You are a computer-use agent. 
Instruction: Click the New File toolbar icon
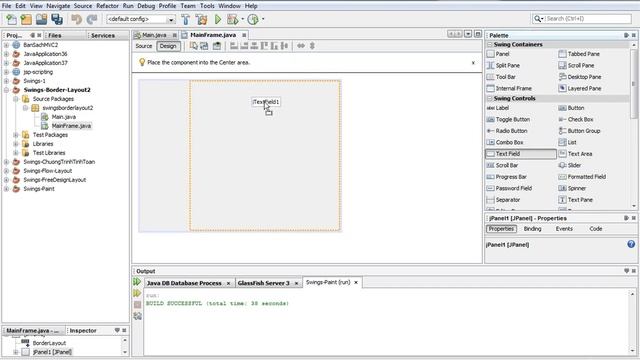[x=11, y=19]
